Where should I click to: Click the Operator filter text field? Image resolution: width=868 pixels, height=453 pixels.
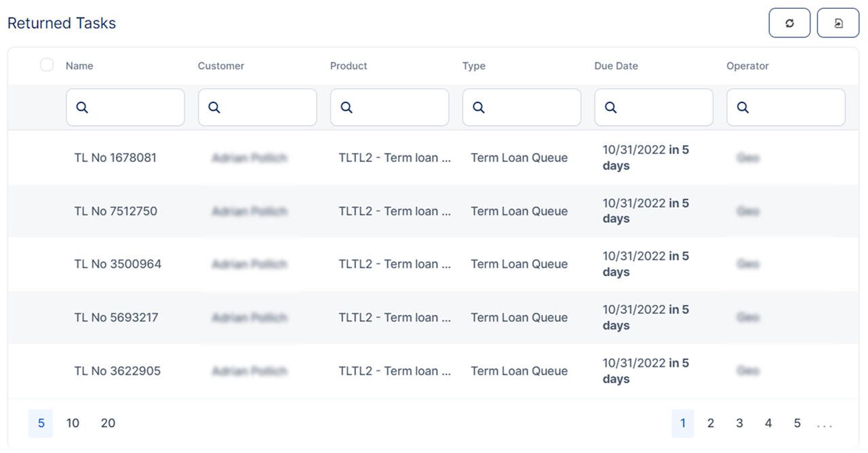795,107
